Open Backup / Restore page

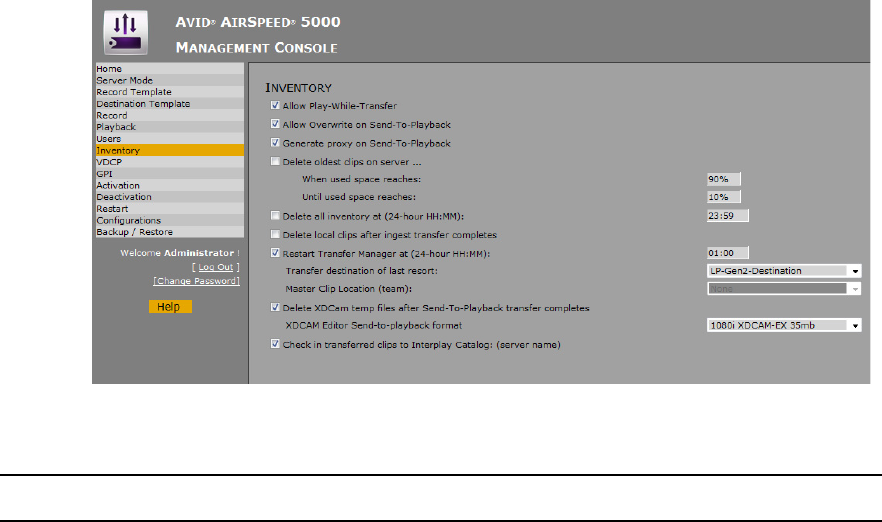point(170,232)
